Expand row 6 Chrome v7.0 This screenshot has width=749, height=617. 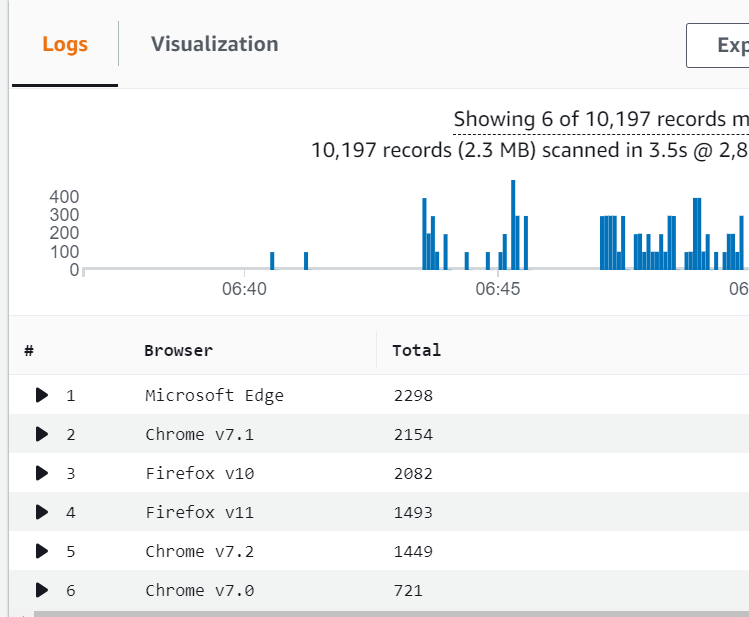(42, 590)
